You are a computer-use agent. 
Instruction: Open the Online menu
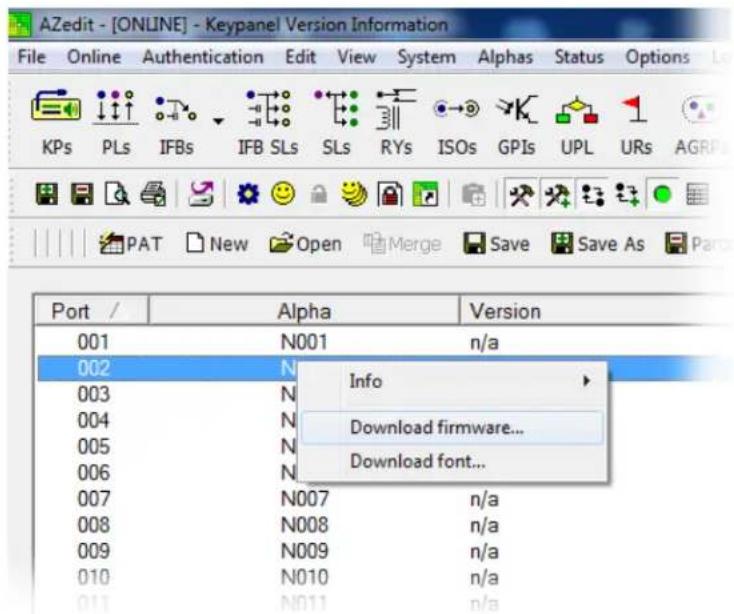click(94, 57)
